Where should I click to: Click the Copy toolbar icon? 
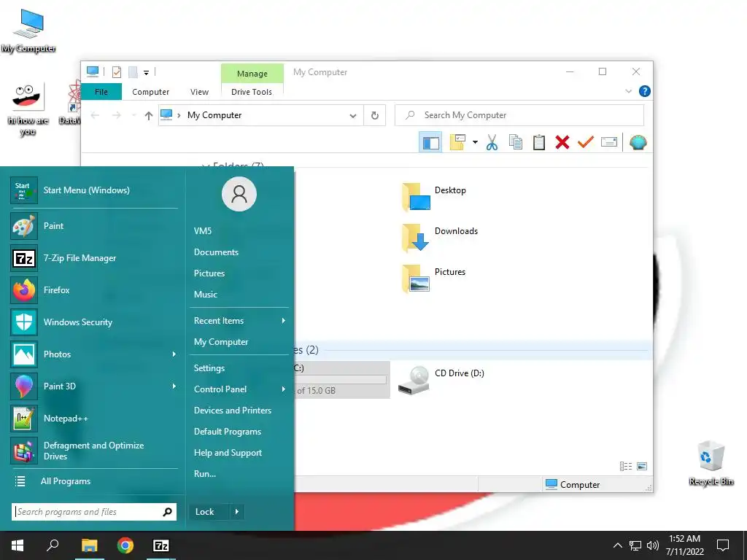[x=516, y=142]
